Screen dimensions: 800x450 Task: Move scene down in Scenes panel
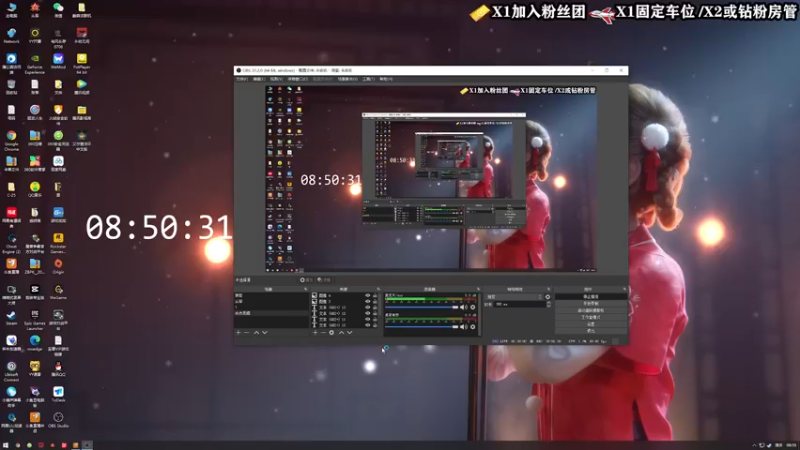(x=264, y=333)
